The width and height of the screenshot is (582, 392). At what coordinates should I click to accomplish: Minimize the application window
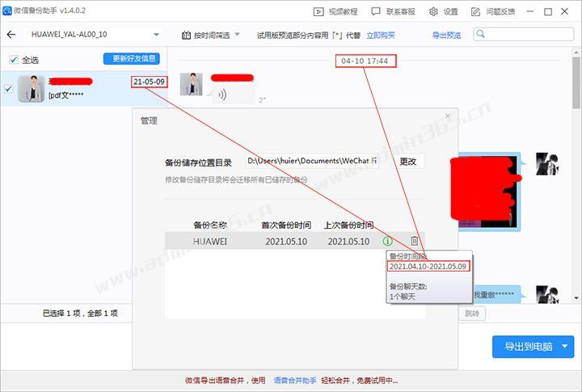pos(530,11)
